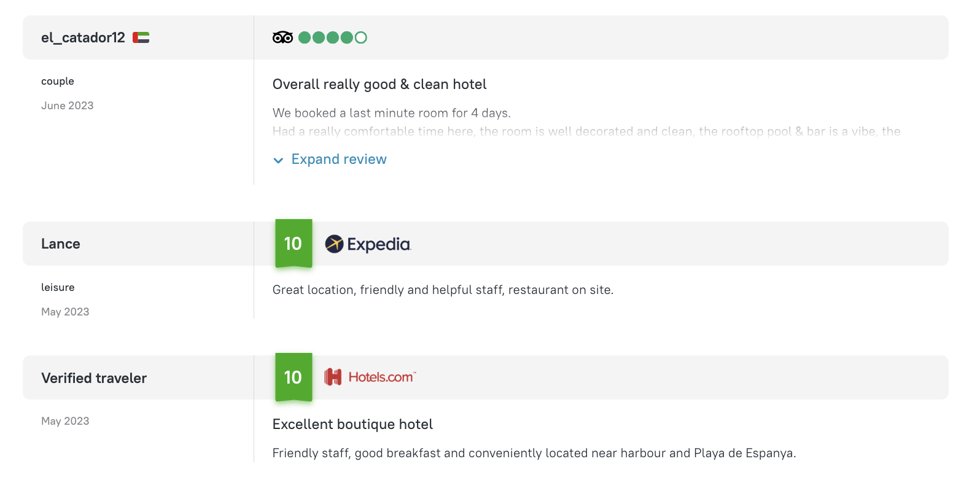Click Lance's green 10 score badge
The height and width of the screenshot is (491, 980).
[x=294, y=244]
